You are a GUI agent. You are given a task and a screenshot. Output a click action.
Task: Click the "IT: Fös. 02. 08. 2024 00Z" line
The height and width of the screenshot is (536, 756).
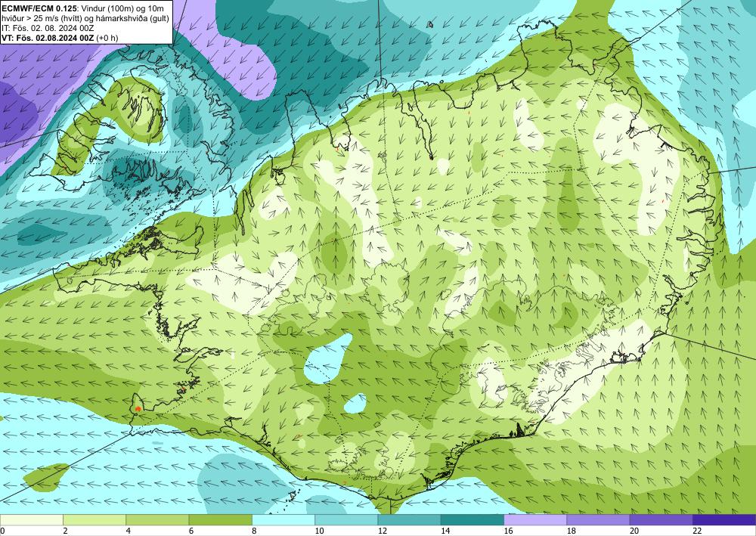click(x=48, y=28)
